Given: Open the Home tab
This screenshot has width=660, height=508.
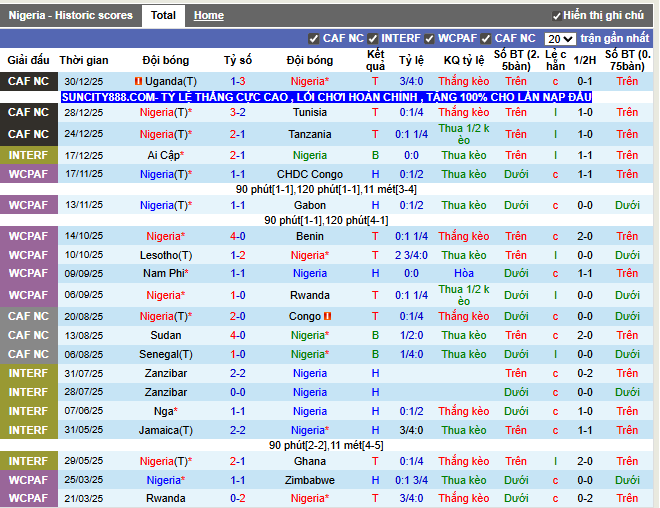Looking at the screenshot, I should 209,16.
